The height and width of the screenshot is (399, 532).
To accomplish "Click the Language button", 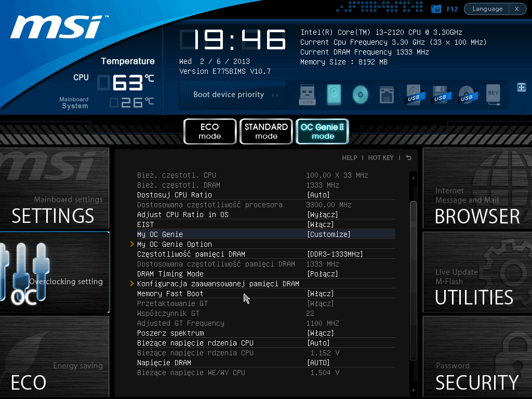I will coord(487,9).
